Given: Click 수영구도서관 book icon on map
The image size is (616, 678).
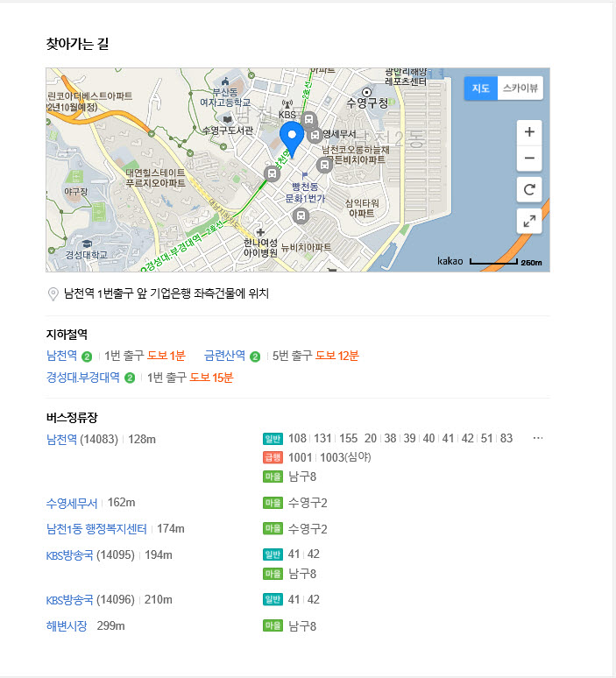Looking at the screenshot, I should point(228,120).
